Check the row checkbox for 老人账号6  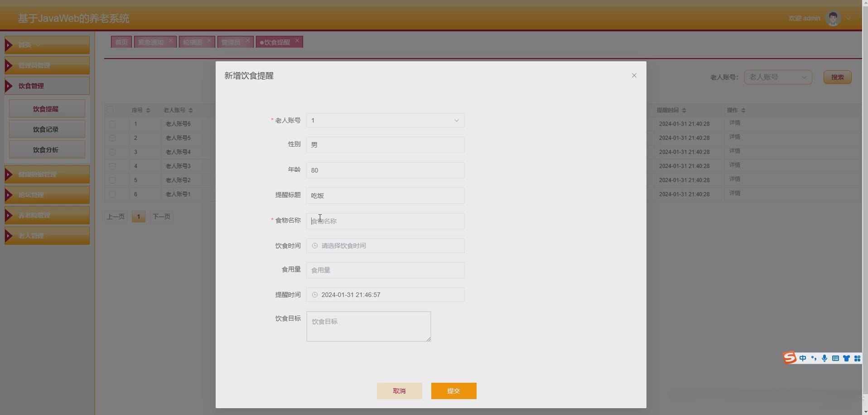point(112,123)
